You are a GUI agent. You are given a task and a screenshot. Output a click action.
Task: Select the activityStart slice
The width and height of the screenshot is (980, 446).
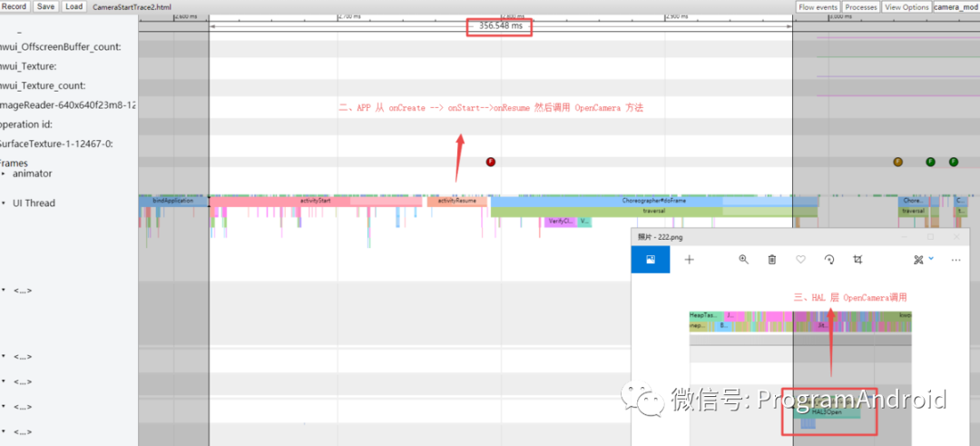pos(317,202)
